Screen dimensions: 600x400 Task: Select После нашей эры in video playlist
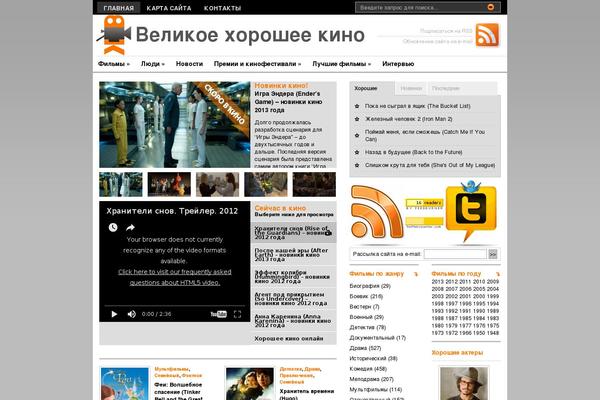pyautogui.click(x=293, y=255)
